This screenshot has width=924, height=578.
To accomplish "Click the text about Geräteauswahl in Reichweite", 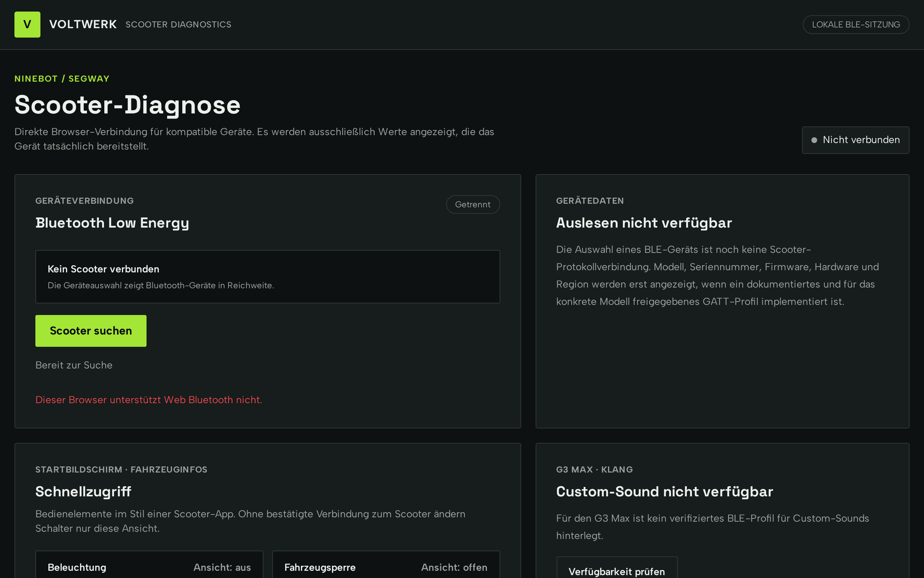I will 161,285.
